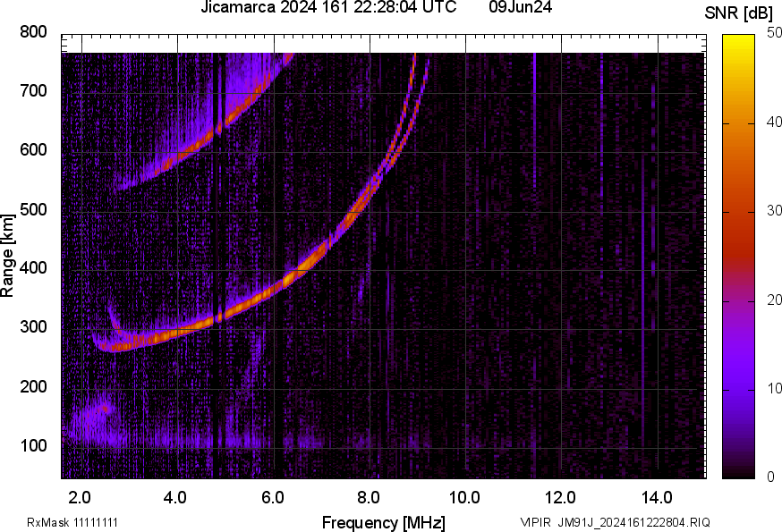Click range tick label 400
Viewport: 782px width, 532px height.
click(x=33, y=267)
